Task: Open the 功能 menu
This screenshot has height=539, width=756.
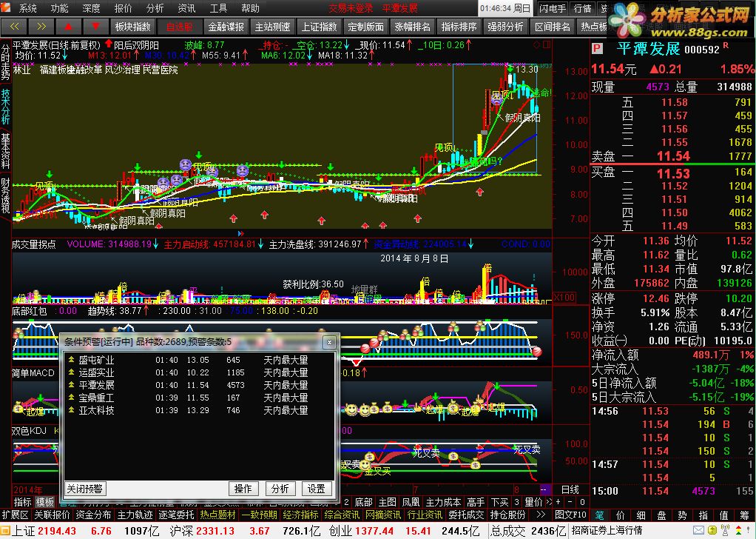Action: (x=60, y=8)
